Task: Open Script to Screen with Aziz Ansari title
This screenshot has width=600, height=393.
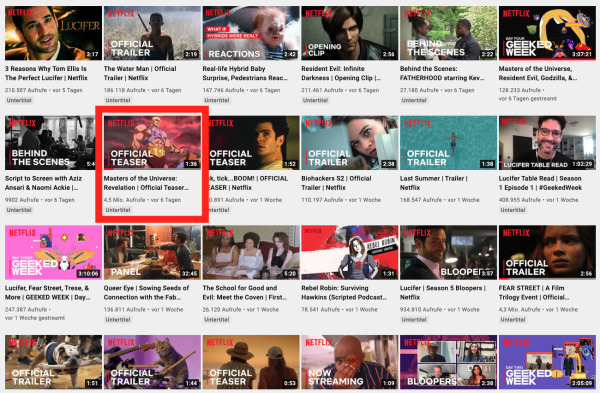Action: (x=43, y=183)
